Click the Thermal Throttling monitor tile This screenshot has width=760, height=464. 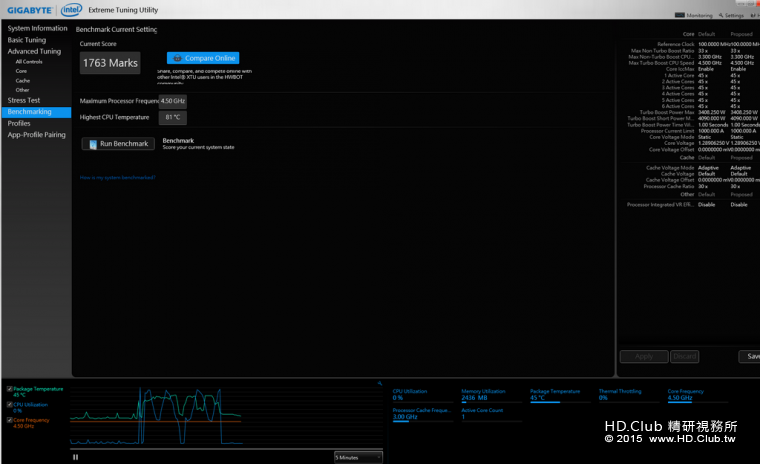click(629, 396)
